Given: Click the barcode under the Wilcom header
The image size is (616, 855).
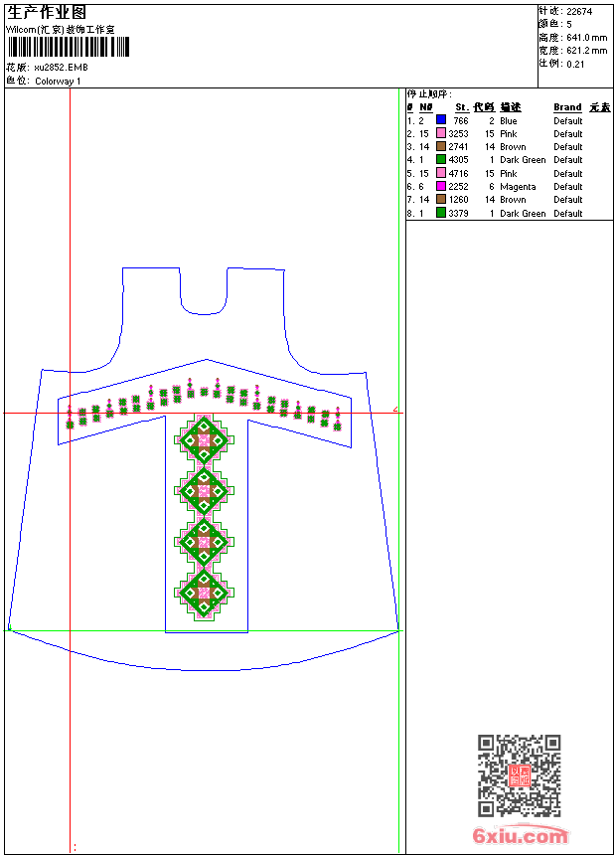Looking at the screenshot, I should (69, 47).
